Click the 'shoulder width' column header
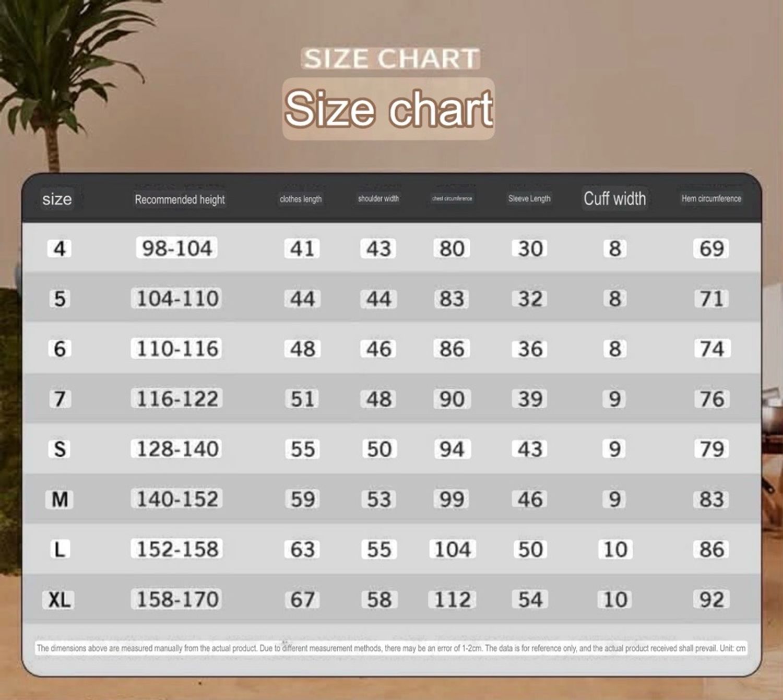This screenshot has height=700, width=783. [378, 198]
